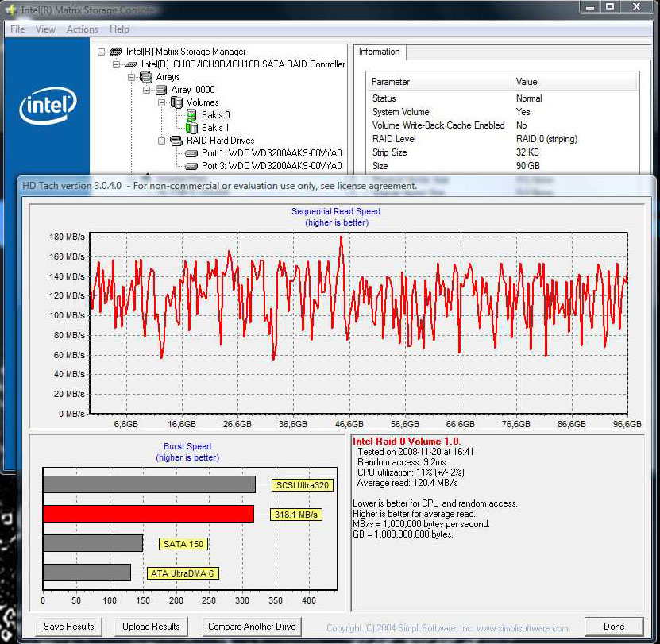The width and height of the screenshot is (660, 644).
Task: Click the Strip Size value 32 KB
Action: point(527,152)
